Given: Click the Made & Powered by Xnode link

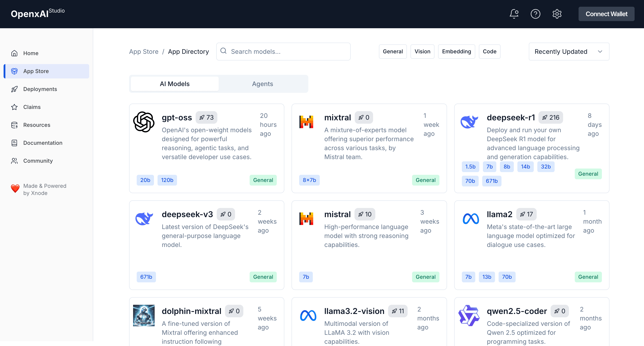Looking at the screenshot, I should 45,190.
